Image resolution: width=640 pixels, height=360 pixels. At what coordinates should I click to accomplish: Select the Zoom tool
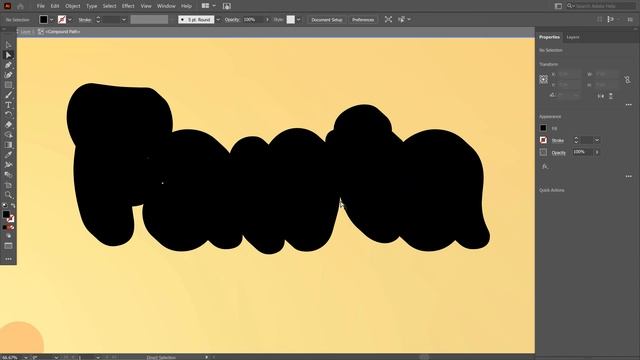8,195
